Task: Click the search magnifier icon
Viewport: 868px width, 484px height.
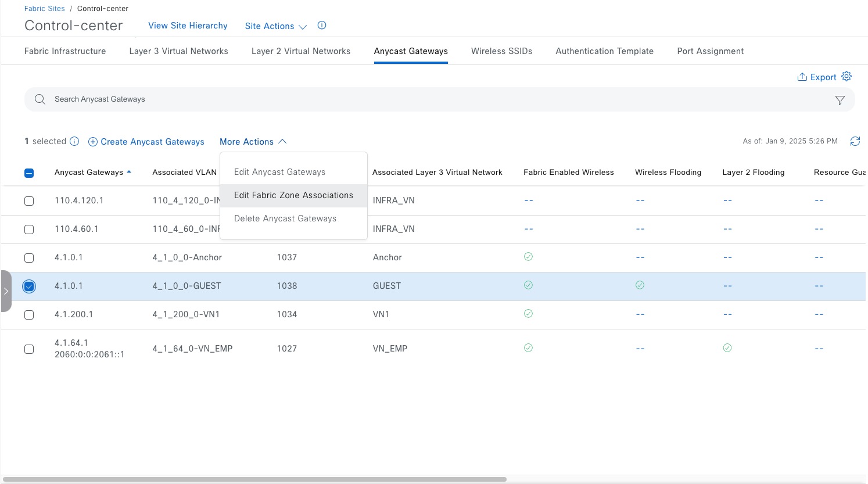Action: click(x=40, y=99)
